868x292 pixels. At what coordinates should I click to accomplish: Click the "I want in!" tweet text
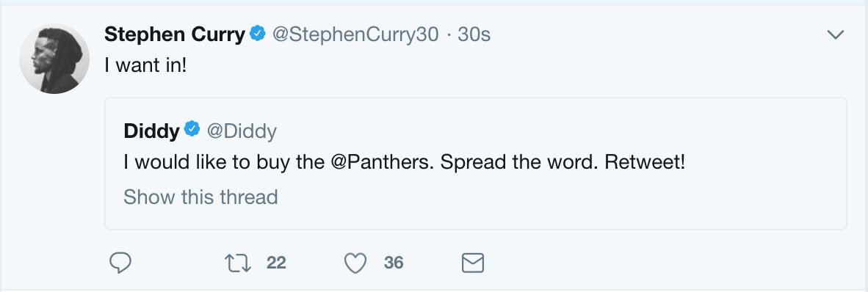[x=145, y=66]
